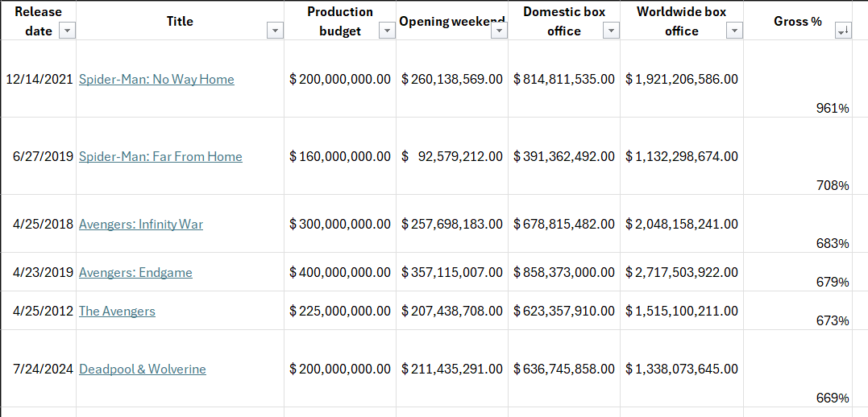Viewport: 868px width, 417px height.
Task: Click the Deadpool & Wolverine hyperlink
Action: 143,369
